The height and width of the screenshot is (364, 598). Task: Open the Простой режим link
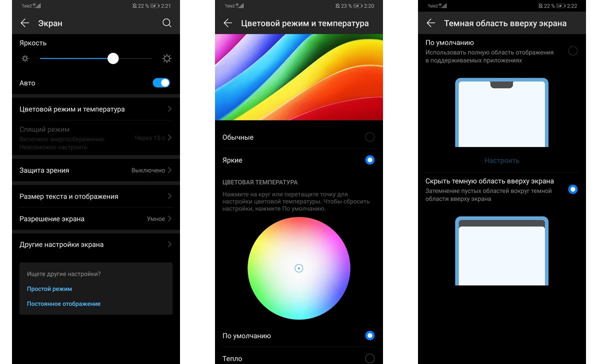point(49,289)
